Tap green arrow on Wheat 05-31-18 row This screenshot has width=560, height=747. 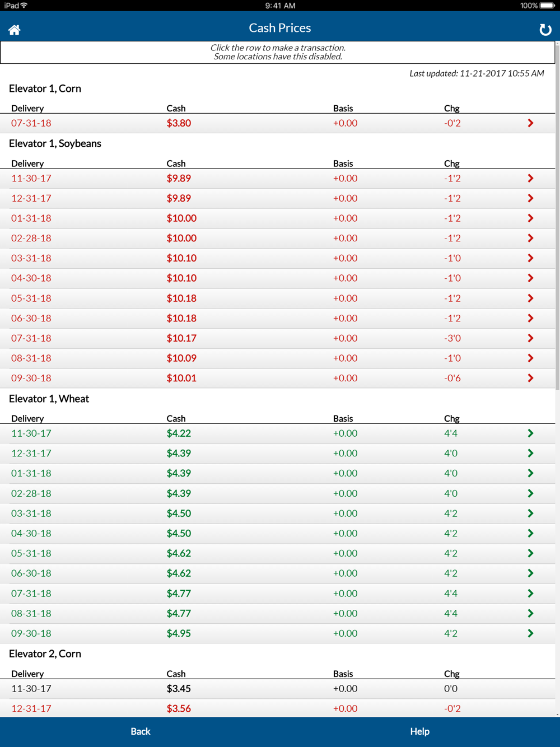[530, 553]
